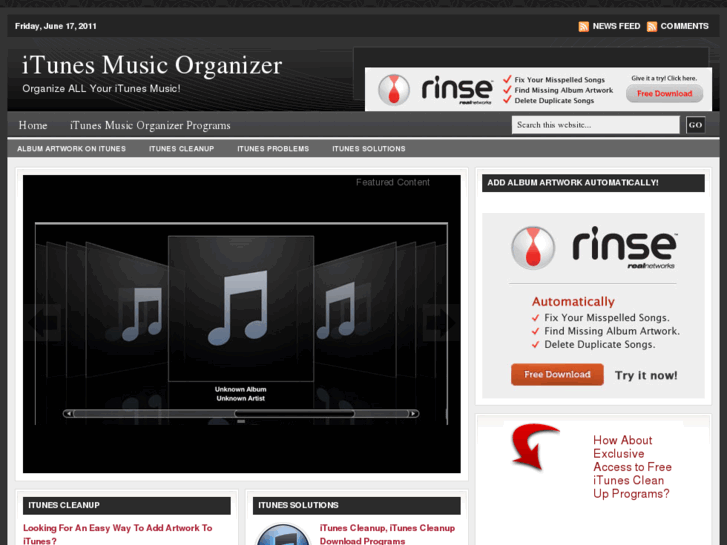Click Free Download in the header banner

[x=664, y=94]
